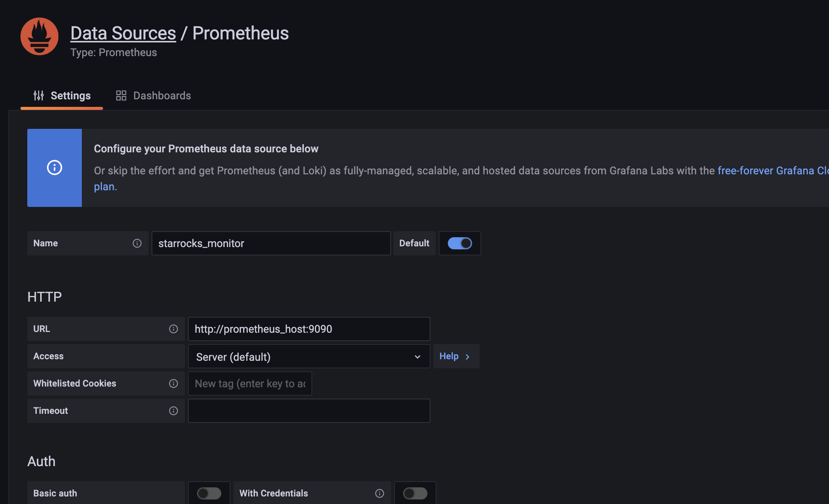Click the Settings sliders icon
This screenshot has height=504, width=829.
pyautogui.click(x=39, y=95)
